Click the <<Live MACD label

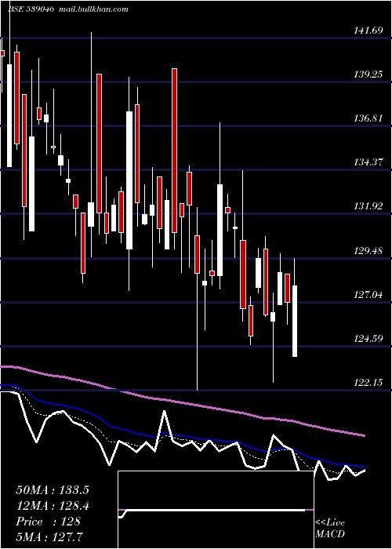(330, 529)
